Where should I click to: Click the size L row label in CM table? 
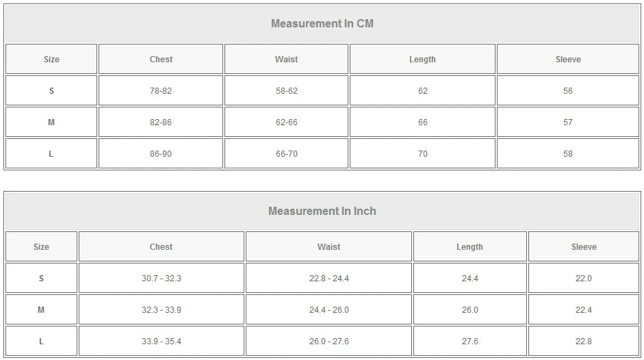tap(51, 154)
